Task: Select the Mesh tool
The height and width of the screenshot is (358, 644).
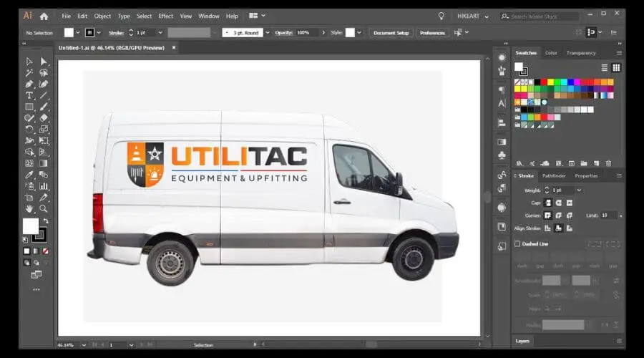Action: 29,163
